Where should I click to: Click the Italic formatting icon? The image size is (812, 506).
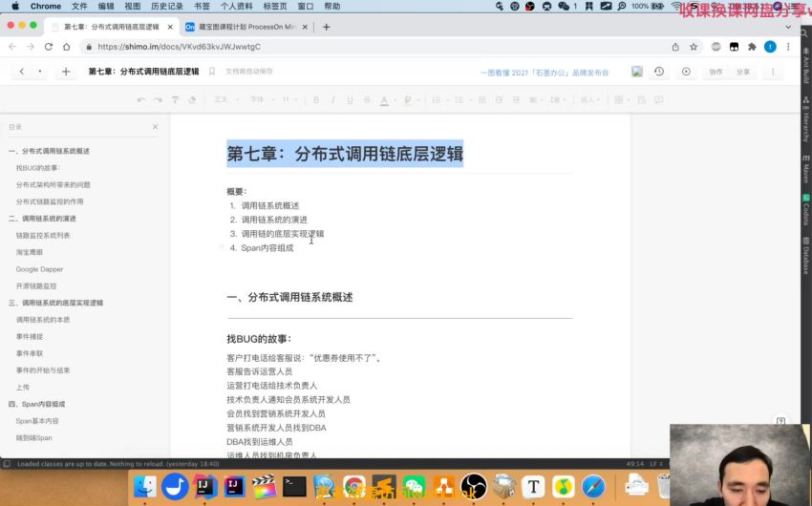click(333, 100)
